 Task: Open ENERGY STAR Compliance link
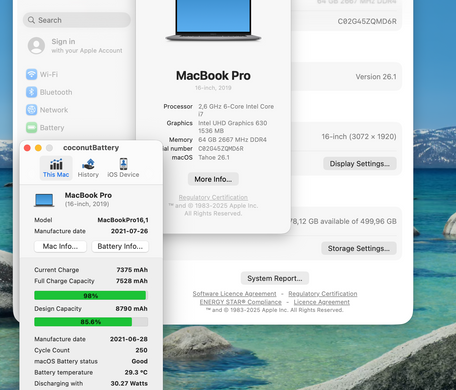tap(240, 302)
